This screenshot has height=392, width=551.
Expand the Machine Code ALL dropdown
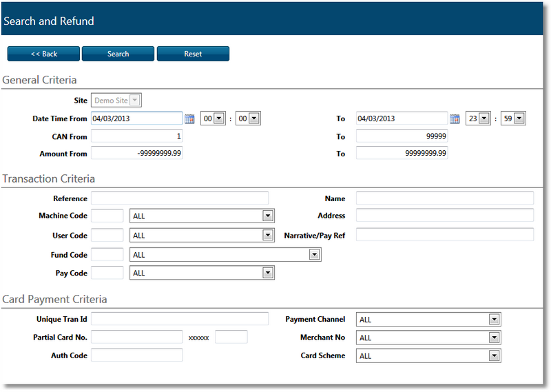point(202,216)
